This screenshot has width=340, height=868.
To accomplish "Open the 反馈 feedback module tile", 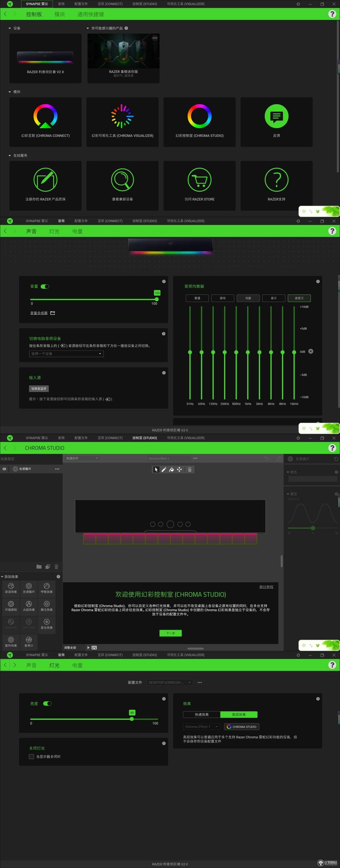I will tap(277, 122).
